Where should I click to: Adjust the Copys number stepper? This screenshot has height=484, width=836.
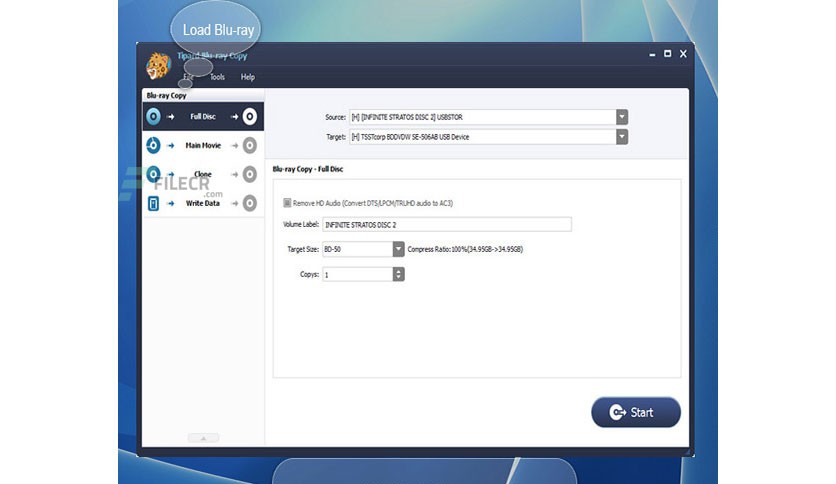[398, 274]
